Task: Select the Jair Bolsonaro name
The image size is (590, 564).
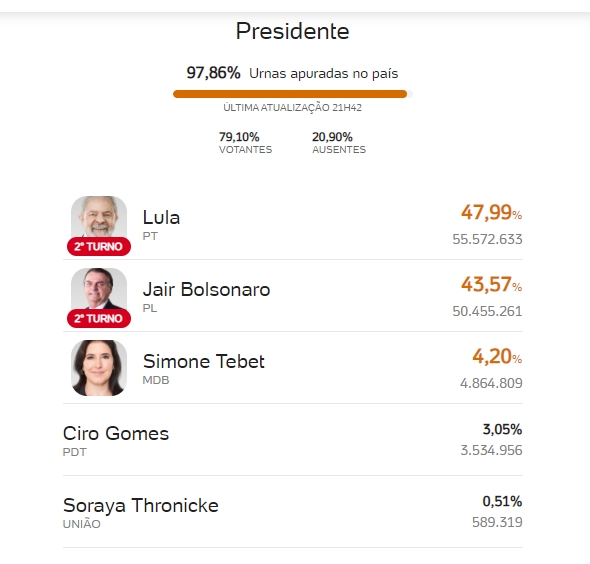Action: coord(206,289)
